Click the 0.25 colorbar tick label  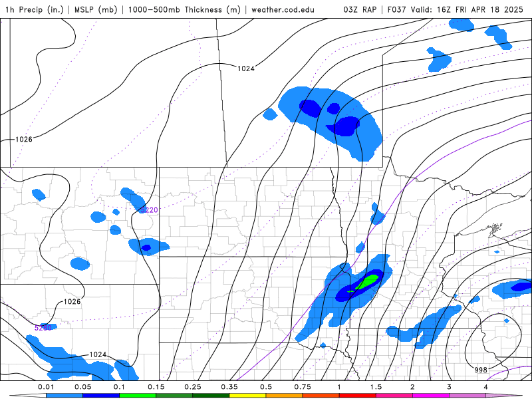[x=193, y=387]
